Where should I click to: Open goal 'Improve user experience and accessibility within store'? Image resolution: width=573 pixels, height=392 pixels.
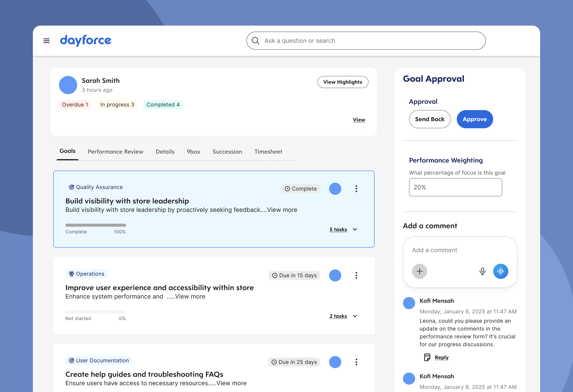160,288
